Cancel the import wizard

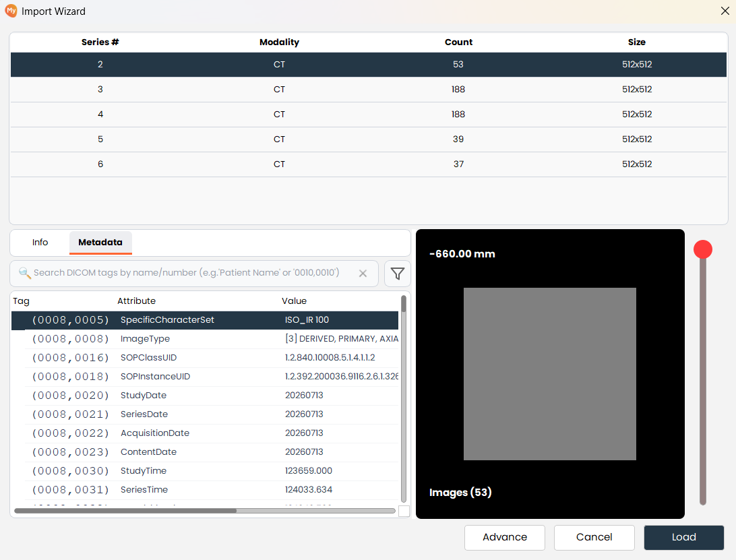click(594, 537)
